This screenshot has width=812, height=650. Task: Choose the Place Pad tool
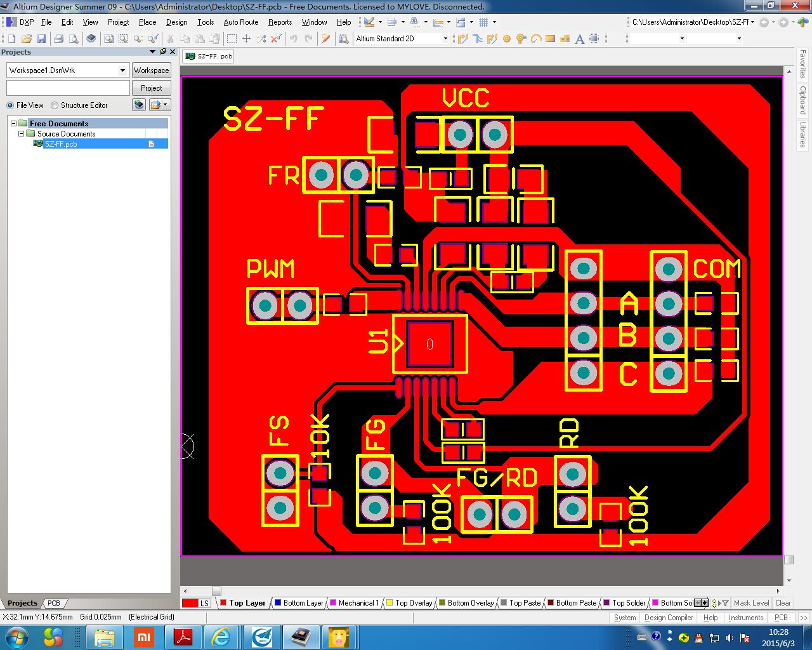(507, 39)
